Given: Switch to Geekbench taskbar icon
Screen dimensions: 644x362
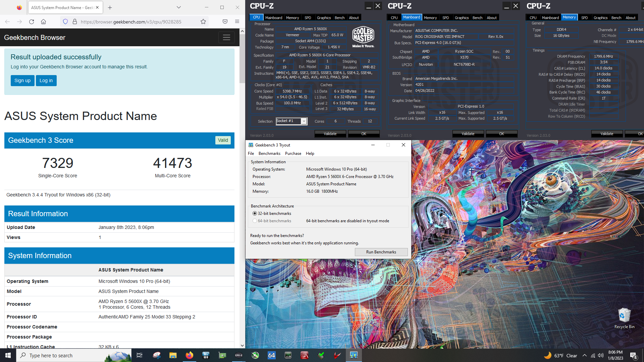Looking at the screenshot, I should click(x=354, y=355).
